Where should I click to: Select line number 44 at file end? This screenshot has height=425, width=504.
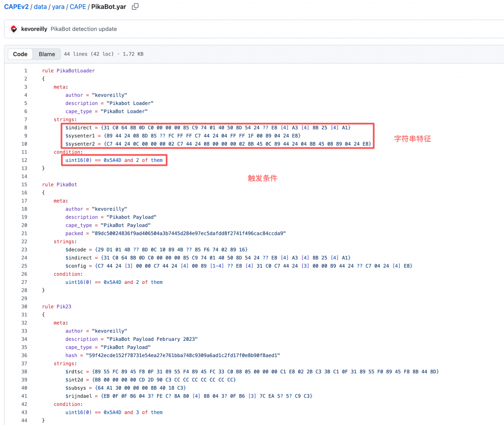tap(25, 421)
